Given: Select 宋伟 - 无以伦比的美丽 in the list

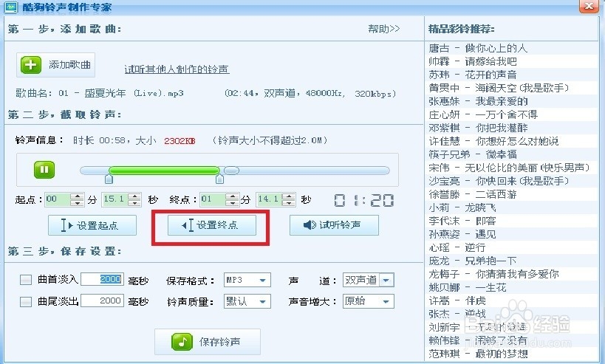Looking at the screenshot, I should [x=513, y=168].
